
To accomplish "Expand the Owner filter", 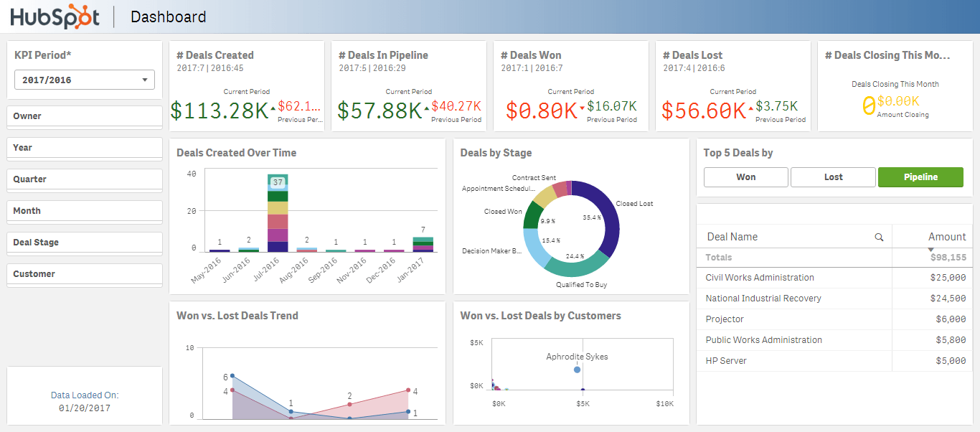I will [85, 116].
